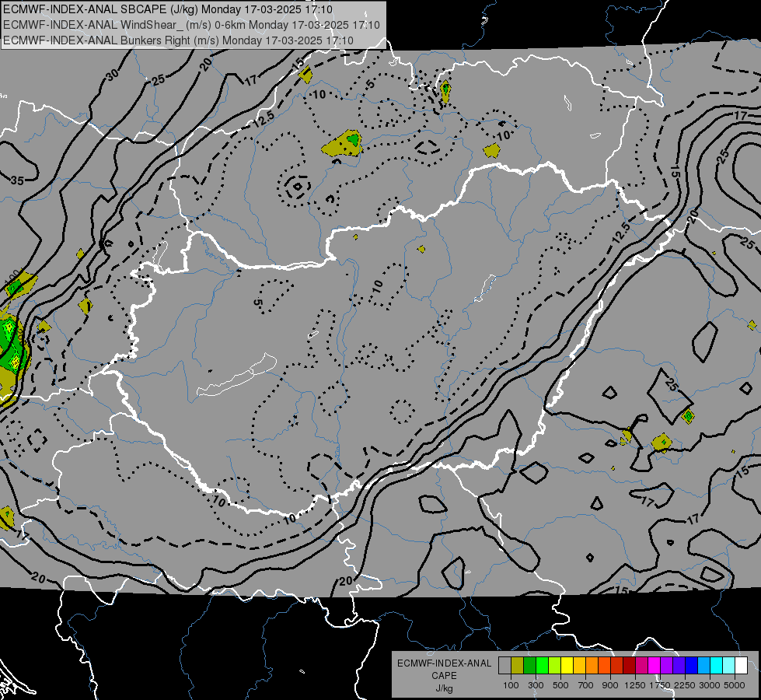
Task: Click the CAPE label in the legend
Action: point(444,676)
